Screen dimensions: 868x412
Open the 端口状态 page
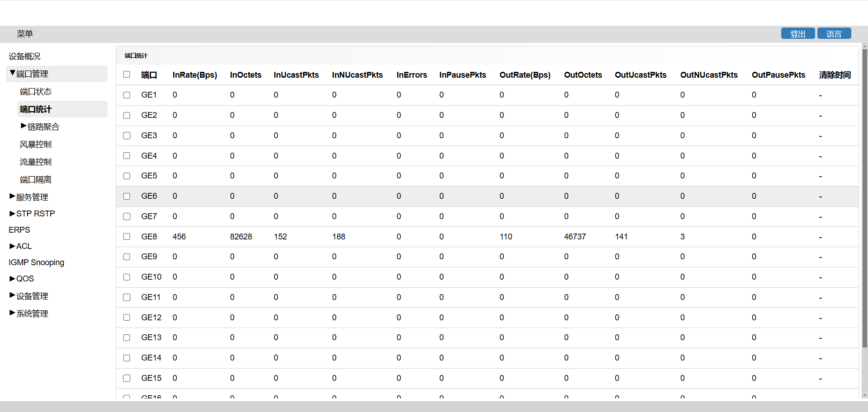36,92
